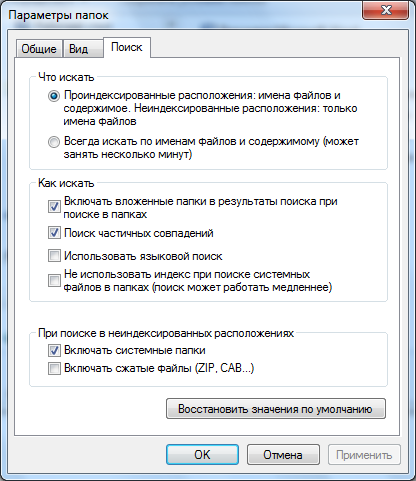Choose Всегда искать по именам файлов radio

click(54, 142)
